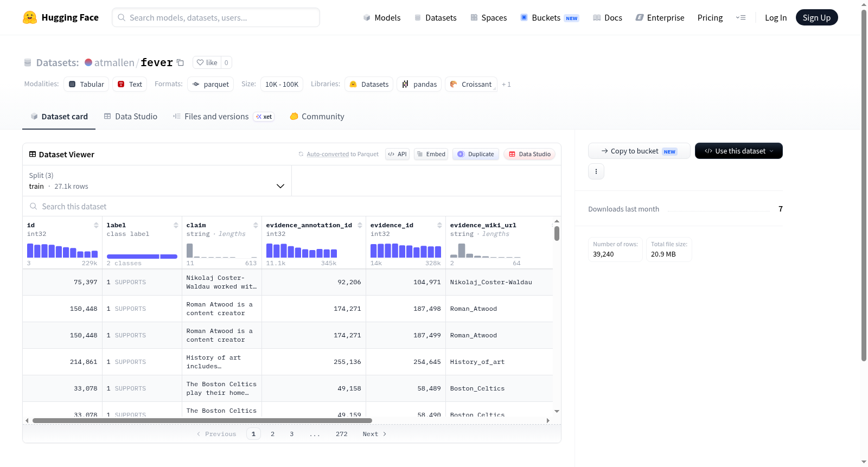Click Next page in pagination
This screenshot has width=868, height=467.
[x=374, y=434]
